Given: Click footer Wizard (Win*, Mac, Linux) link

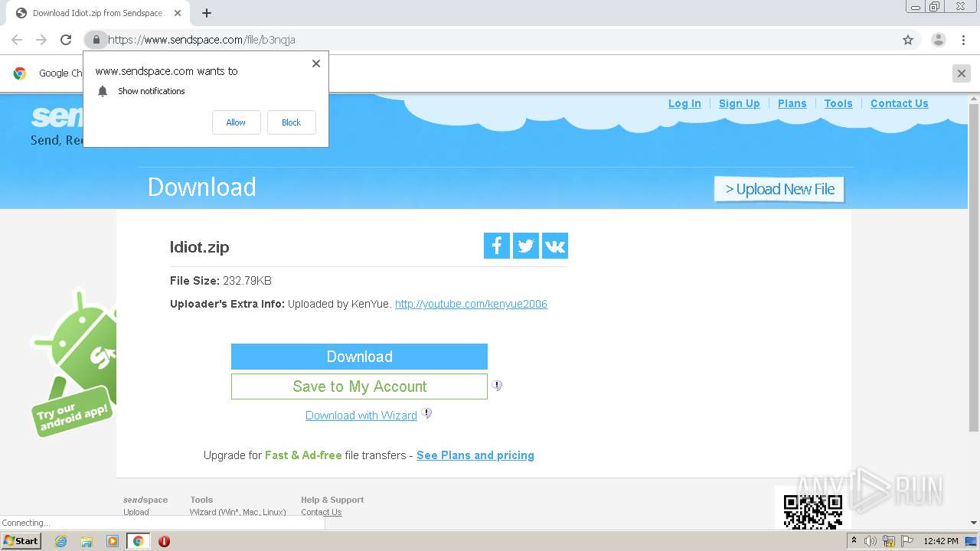Looking at the screenshot, I should (x=238, y=512).
